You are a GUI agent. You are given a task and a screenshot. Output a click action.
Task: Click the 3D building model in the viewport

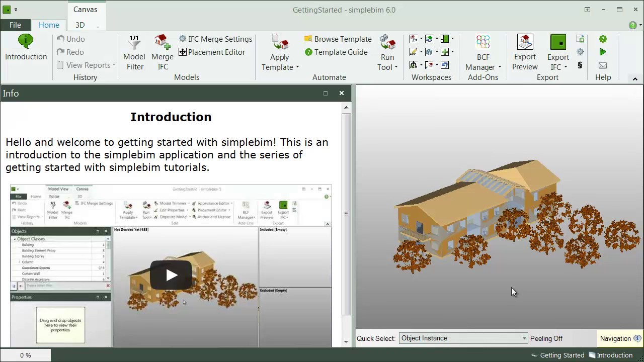(478, 209)
